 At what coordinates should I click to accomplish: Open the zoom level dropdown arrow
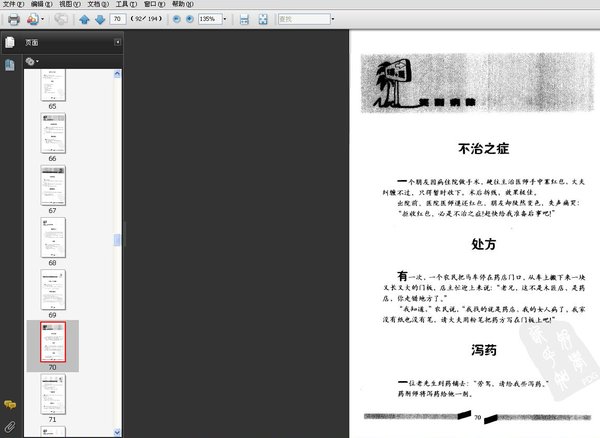[x=225, y=19]
